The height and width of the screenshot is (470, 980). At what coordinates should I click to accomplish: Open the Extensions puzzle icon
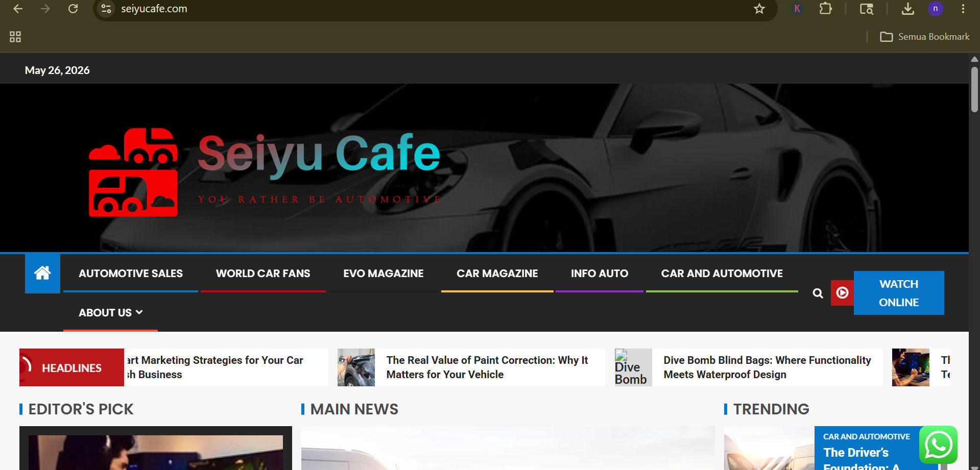[x=826, y=9]
